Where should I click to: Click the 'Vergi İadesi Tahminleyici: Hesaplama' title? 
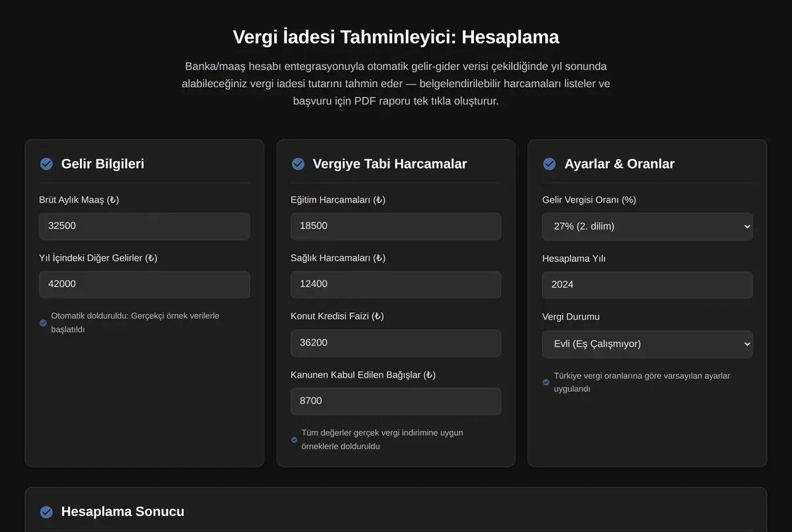tap(396, 37)
